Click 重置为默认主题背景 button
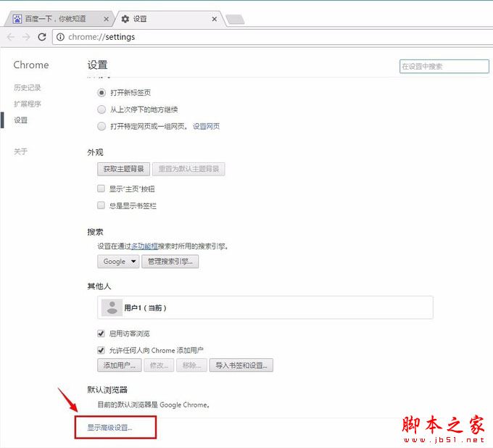The height and width of the screenshot is (448, 493). coord(188,169)
